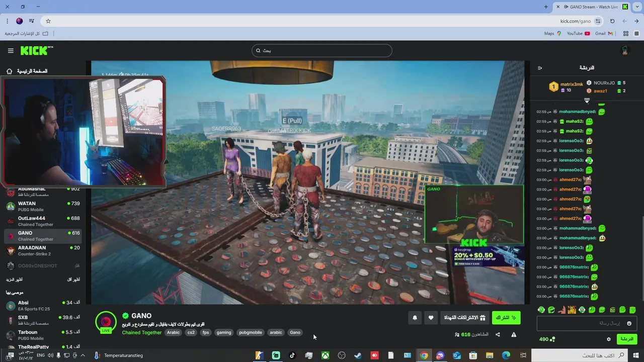Open Steam from taskbar
This screenshot has height=362, width=644.
coord(358,355)
